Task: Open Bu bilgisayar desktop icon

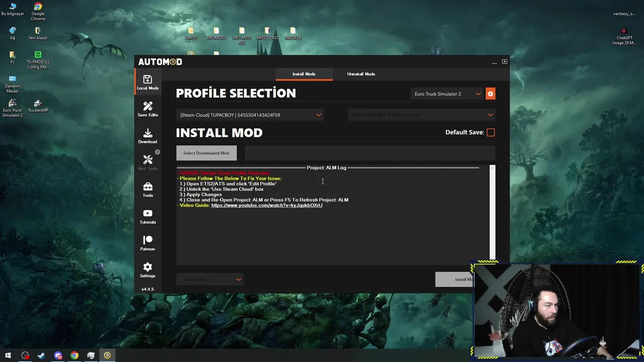Action: [13, 9]
